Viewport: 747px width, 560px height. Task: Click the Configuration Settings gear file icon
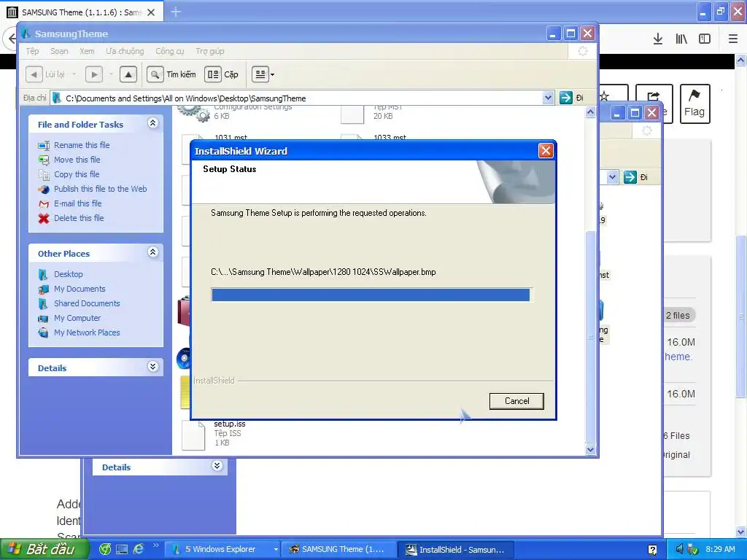click(x=193, y=113)
